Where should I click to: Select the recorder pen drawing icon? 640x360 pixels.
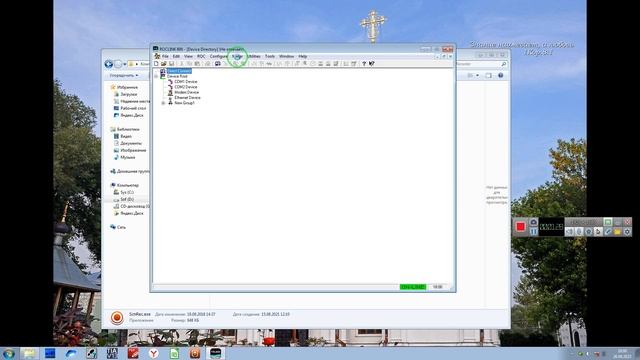click(608, 231)
